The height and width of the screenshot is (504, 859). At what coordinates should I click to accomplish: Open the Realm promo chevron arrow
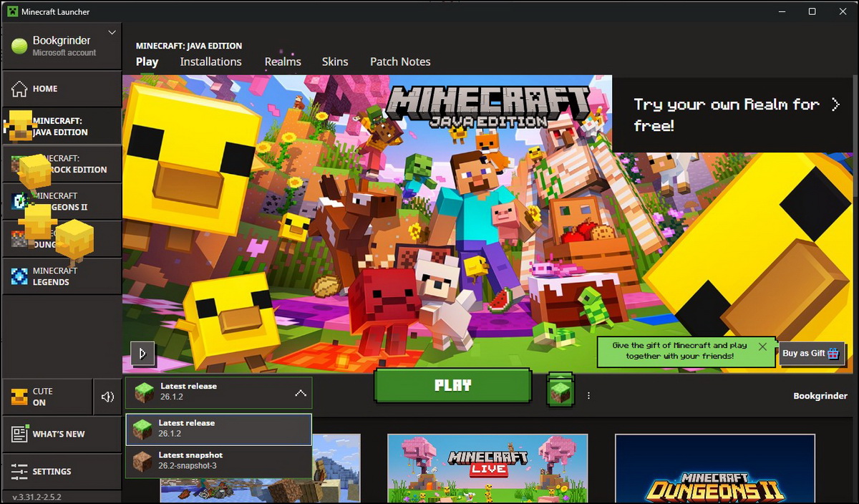click(x=835, y=105)
